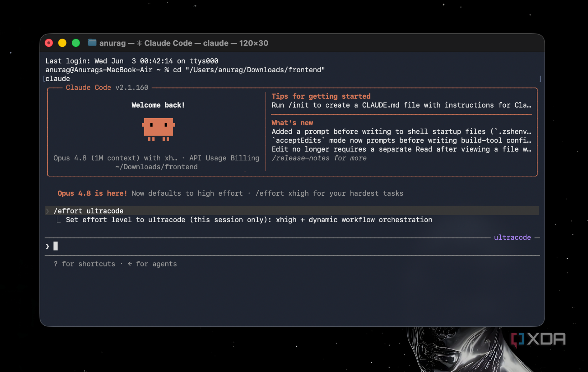Click the purple ultracode mode label
This screenshot has width=588, height=372.
(512, 237)
